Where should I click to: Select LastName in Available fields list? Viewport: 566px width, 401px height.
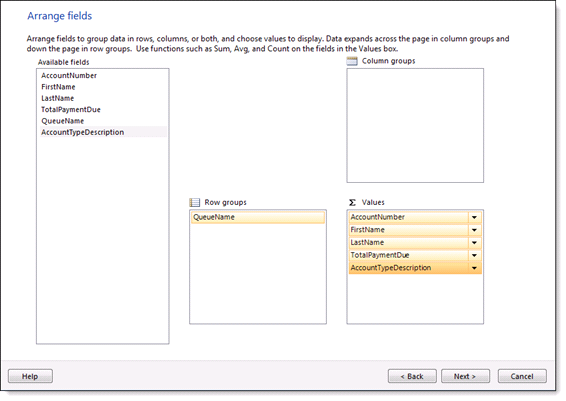coord(57,98)
